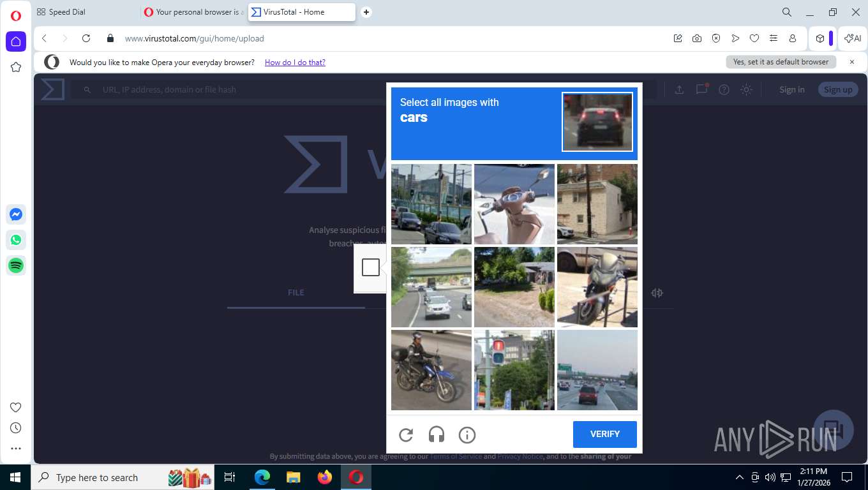The height and width of the screenshot is (490, 868).
Task: Click the padlock site security icon
Action: pyautogui.click(x=110, y=38)
